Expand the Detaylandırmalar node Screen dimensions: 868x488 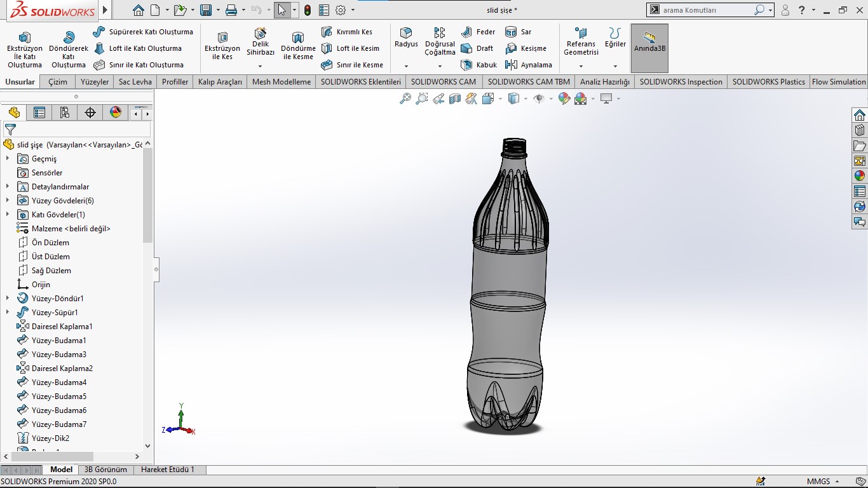(8, 187)
